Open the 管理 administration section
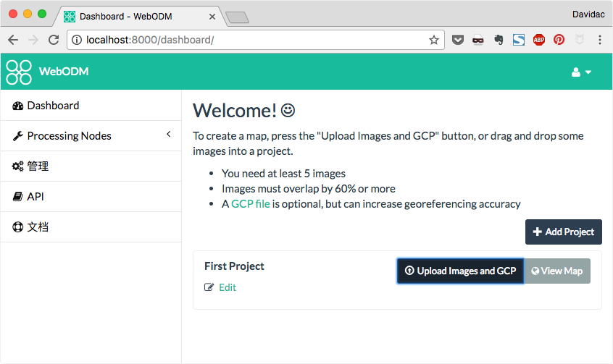The image size is (613, 364). coord(91,166)
